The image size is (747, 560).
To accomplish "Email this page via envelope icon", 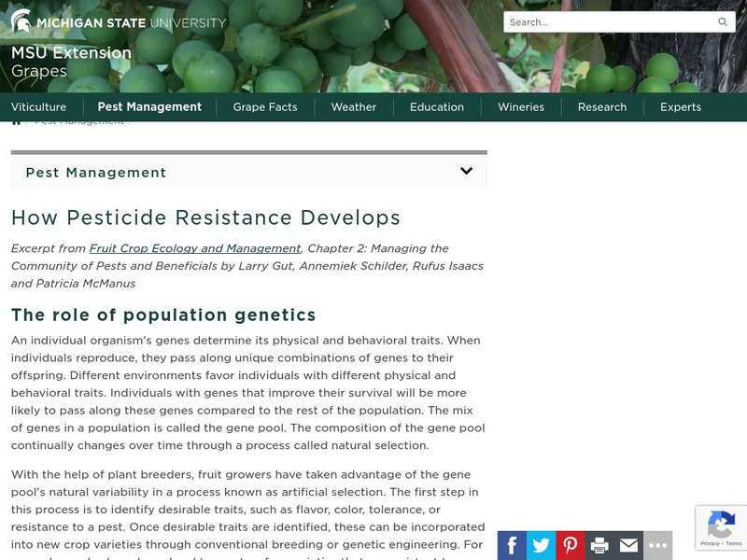I will click(x=628, y=545).
